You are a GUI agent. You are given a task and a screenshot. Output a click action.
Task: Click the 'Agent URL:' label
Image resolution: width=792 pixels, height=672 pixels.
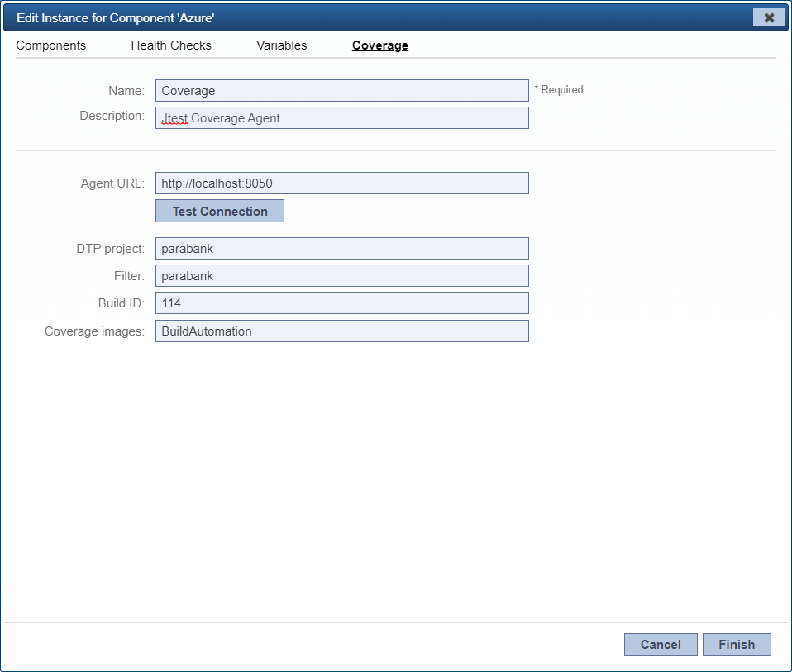click(x=112, y=183)
